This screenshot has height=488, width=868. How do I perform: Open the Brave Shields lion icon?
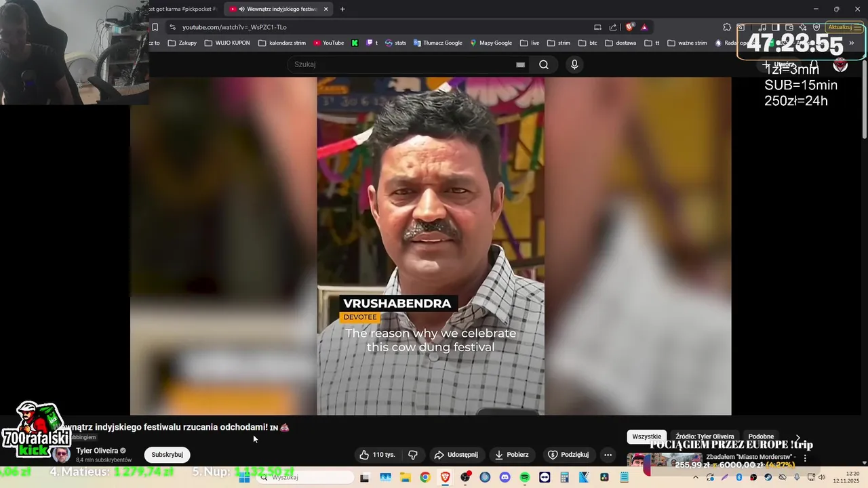point(630,27)
